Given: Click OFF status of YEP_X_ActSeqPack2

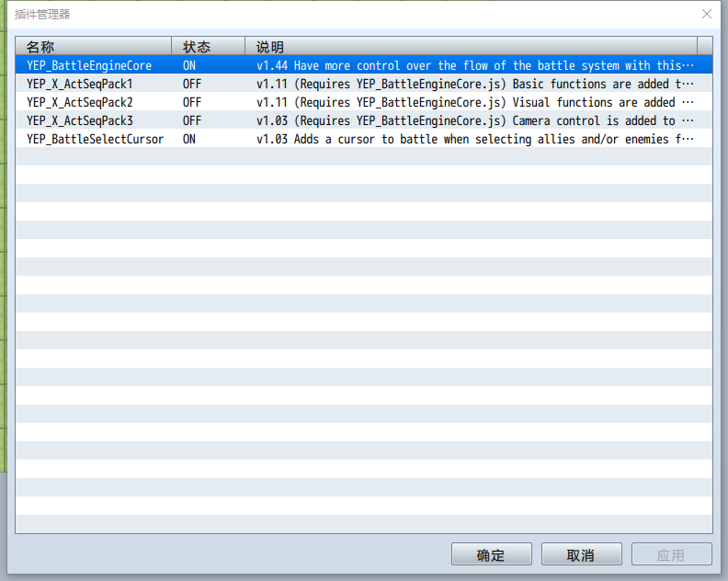Looking at the screenshot, I should coord(192,102).
